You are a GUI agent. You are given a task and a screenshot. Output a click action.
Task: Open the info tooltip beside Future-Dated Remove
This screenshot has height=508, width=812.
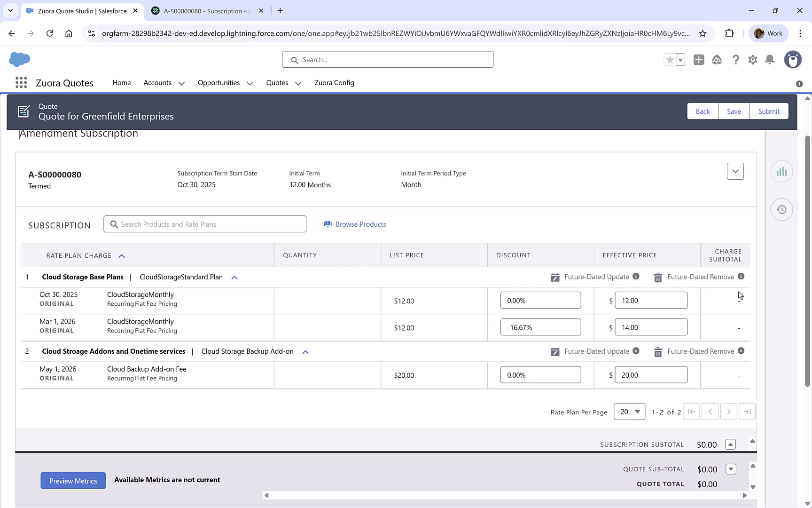(742, 277)
